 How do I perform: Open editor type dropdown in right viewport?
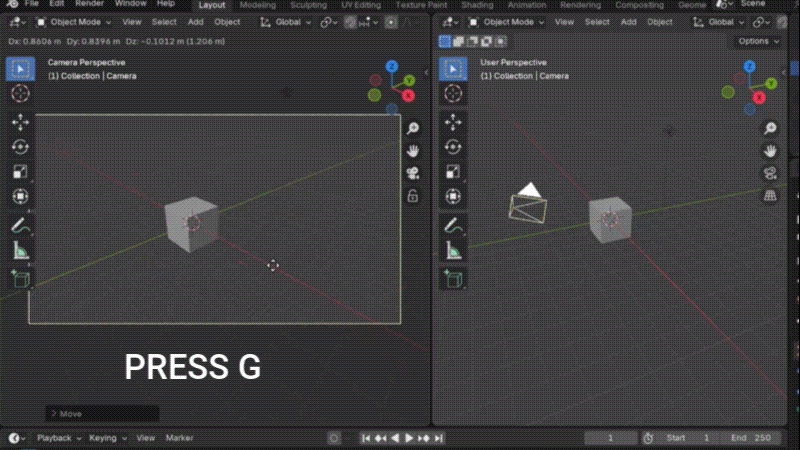449,22
